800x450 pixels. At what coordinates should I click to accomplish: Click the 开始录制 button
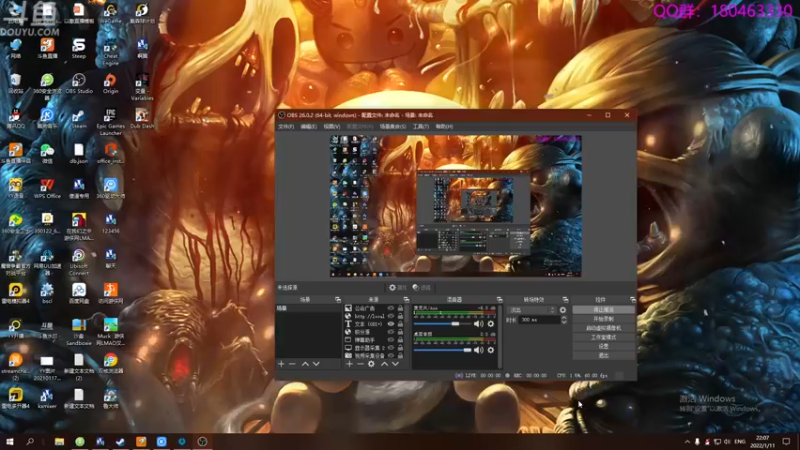tap(604, 319)
